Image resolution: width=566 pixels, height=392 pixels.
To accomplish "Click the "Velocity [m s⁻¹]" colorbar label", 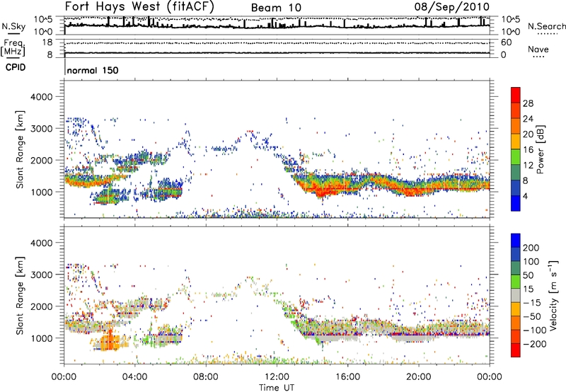I will (553, 295).
